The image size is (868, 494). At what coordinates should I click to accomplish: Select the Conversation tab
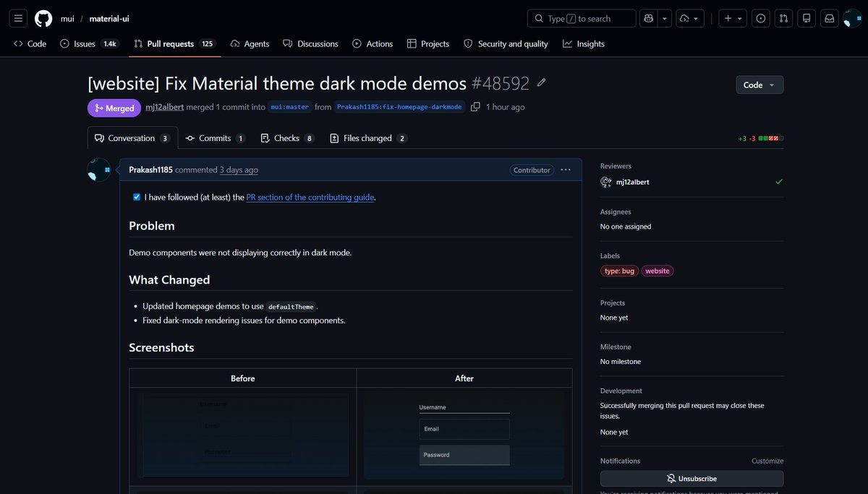(x=132, y=138)
